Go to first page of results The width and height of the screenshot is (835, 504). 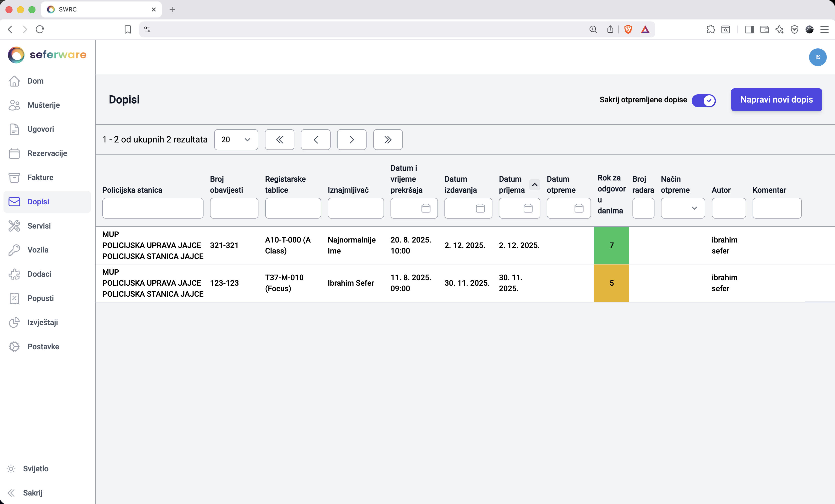pos(279,139)
